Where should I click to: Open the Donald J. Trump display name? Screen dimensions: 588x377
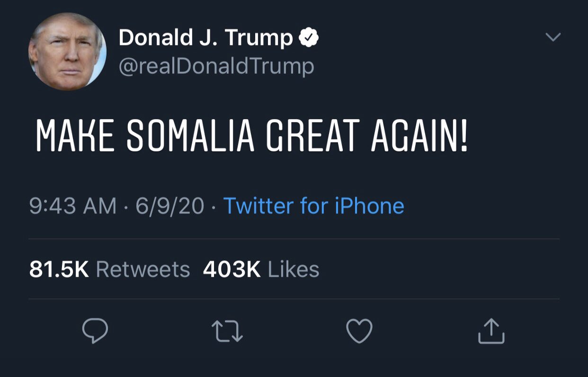(x=205, y=38)
